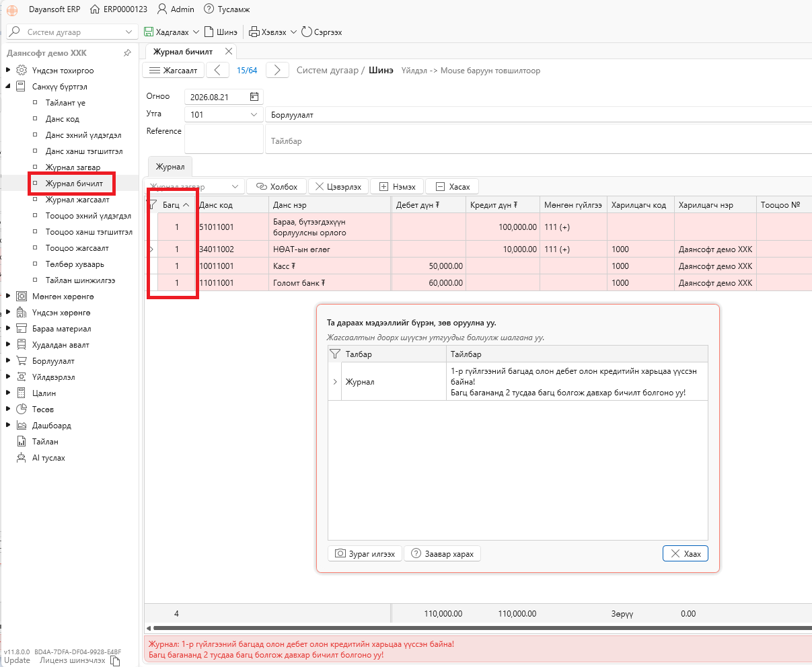
Task: Sort by the Дебет дүн column header
Action: pos(427,205)
